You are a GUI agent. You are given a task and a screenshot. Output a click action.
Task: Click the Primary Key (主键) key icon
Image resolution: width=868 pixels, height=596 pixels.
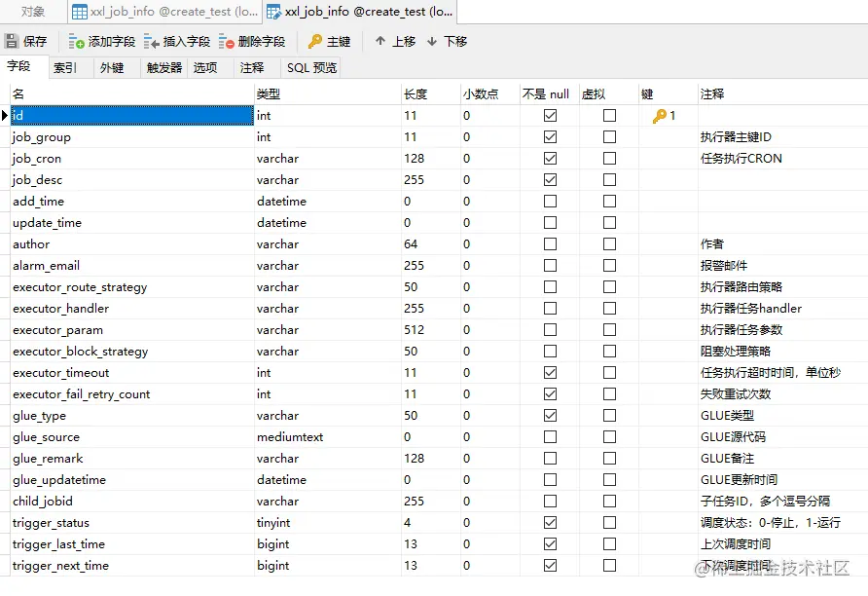click(x=315, y=41)
